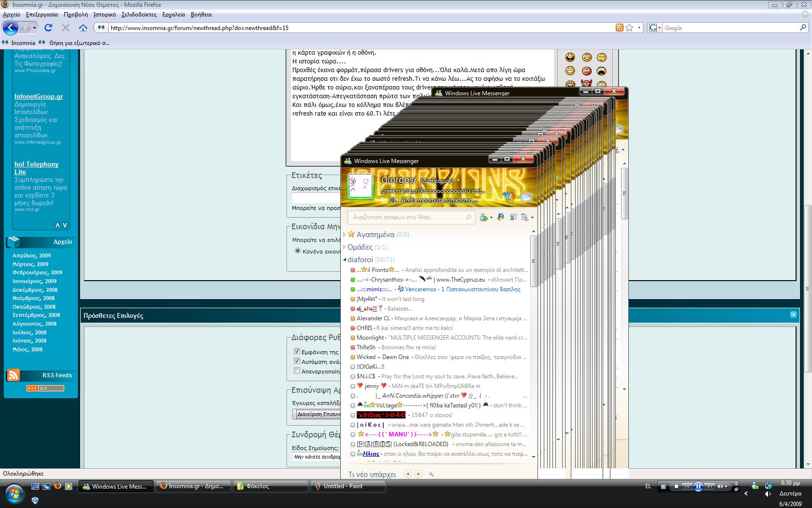Click the system tray volume speaker icon
The width and height of the screenshot is (812, 508).
coord(768,494)
